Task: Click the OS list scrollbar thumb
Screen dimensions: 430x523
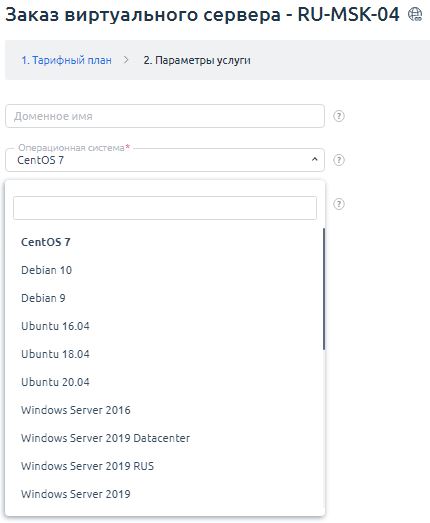Action: click(324, 289)
